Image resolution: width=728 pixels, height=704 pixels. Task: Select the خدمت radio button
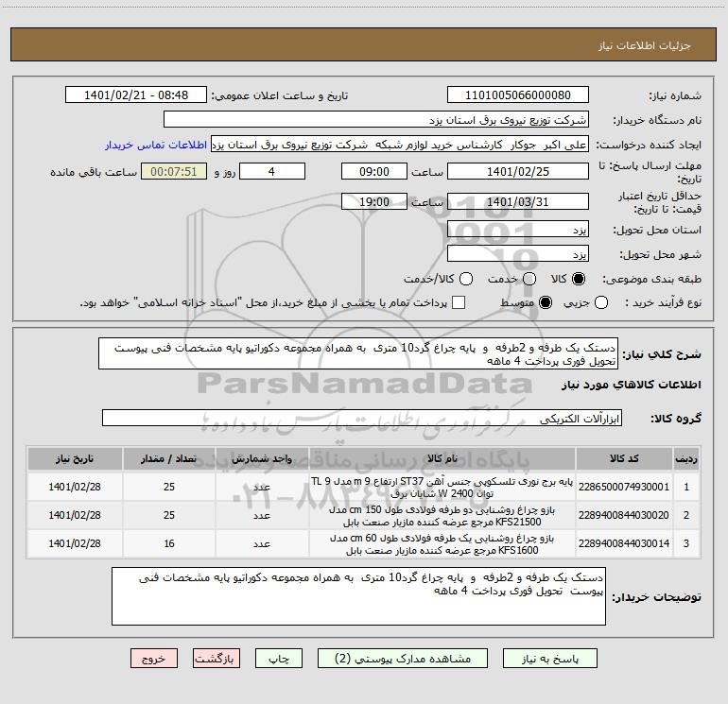click(x=529, y=279)
